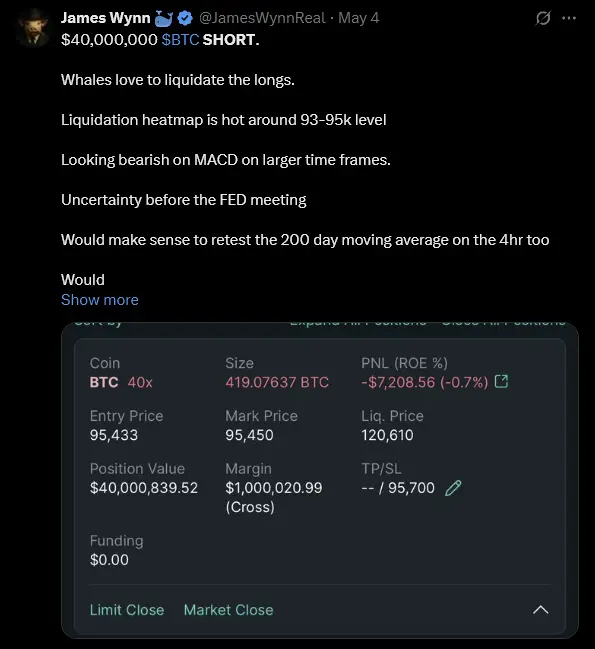Click the Limit Close button

[x=127, y=610]
